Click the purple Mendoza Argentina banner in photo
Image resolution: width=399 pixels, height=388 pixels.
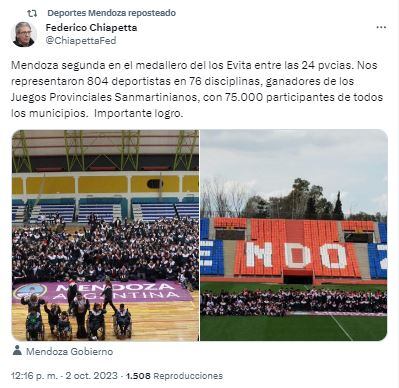103,292
